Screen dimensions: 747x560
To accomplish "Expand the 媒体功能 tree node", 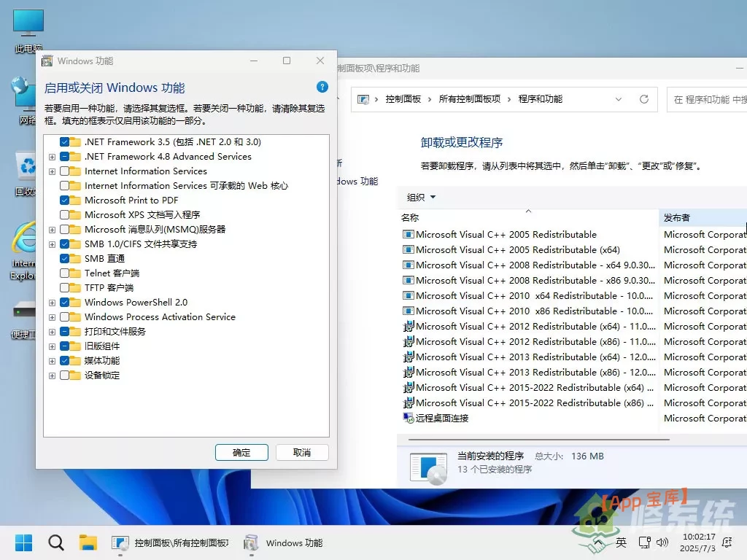I will click(51, 360).
